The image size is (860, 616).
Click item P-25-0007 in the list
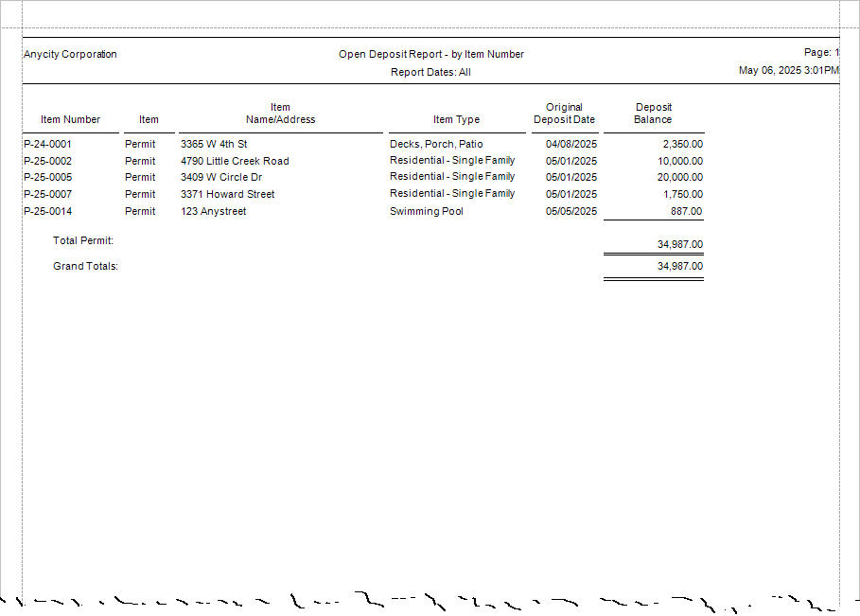47,193
